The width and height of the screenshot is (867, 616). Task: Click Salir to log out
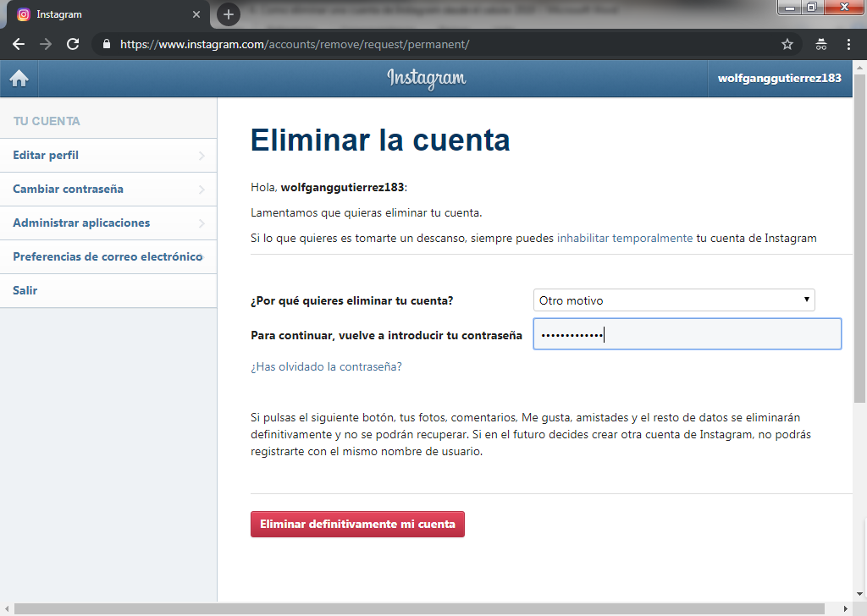click(108, 290)
